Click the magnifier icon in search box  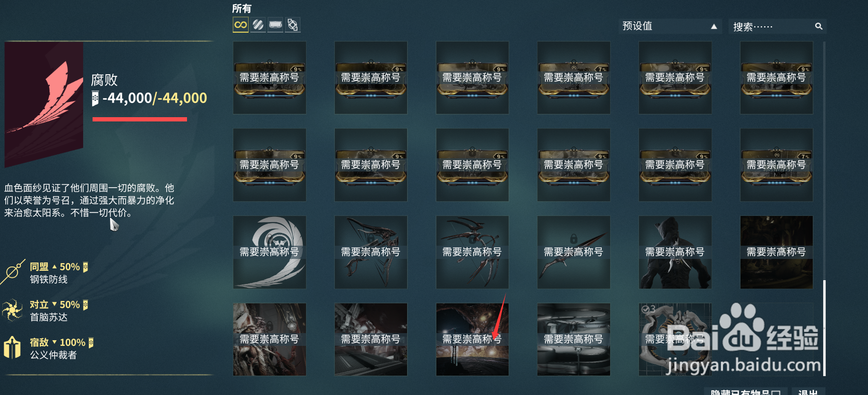(x=818, y=26)
